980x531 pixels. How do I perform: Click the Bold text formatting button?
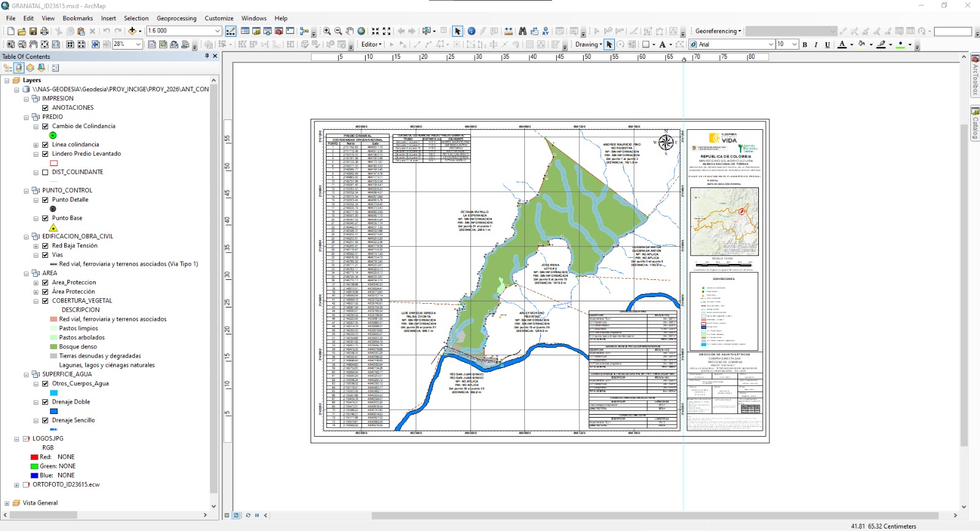[805, 44]
